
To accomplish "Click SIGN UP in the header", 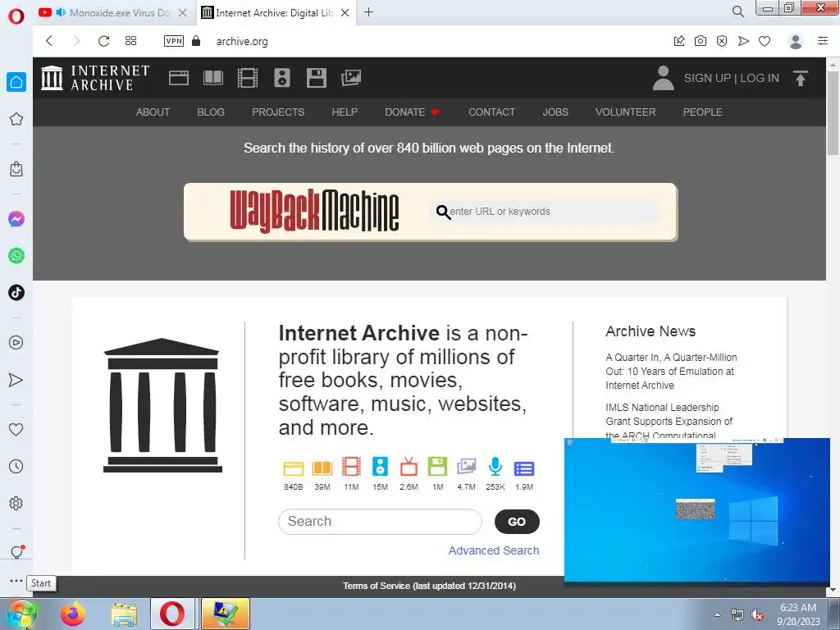I will (x=706, y=78).
